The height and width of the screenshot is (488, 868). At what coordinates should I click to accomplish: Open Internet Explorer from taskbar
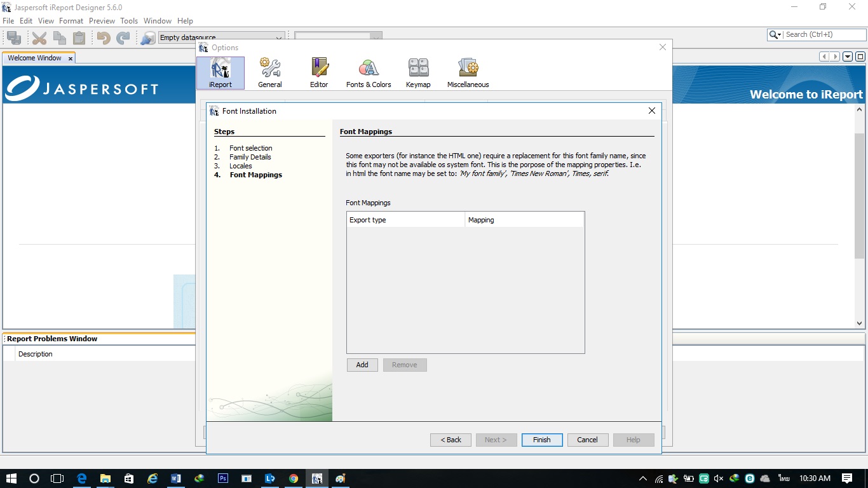pos(153,478)
